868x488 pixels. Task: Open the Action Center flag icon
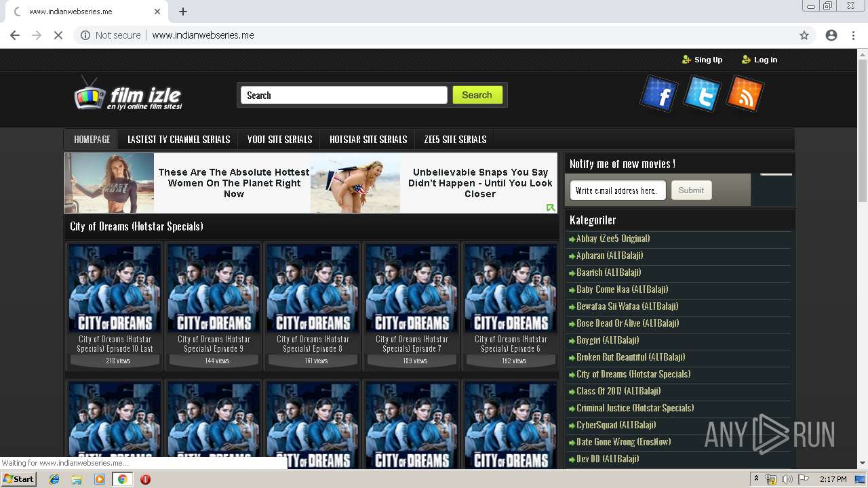[x=804, y=479]
